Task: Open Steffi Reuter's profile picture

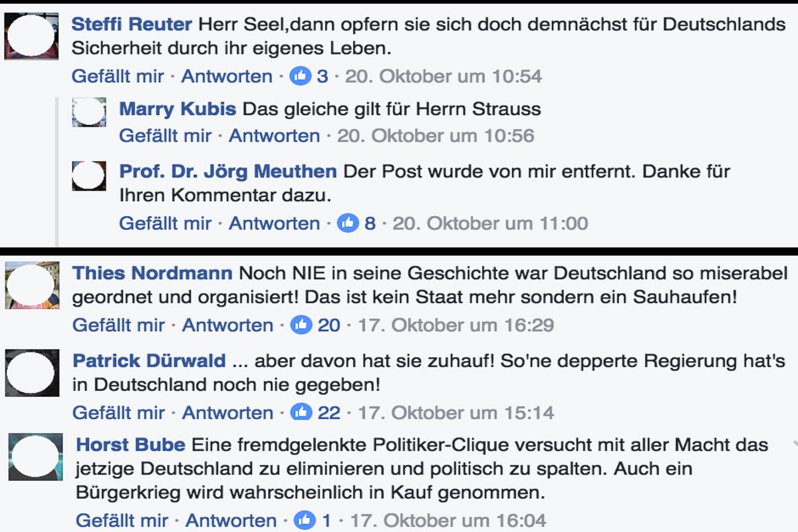Action: (x=31, y=37)
